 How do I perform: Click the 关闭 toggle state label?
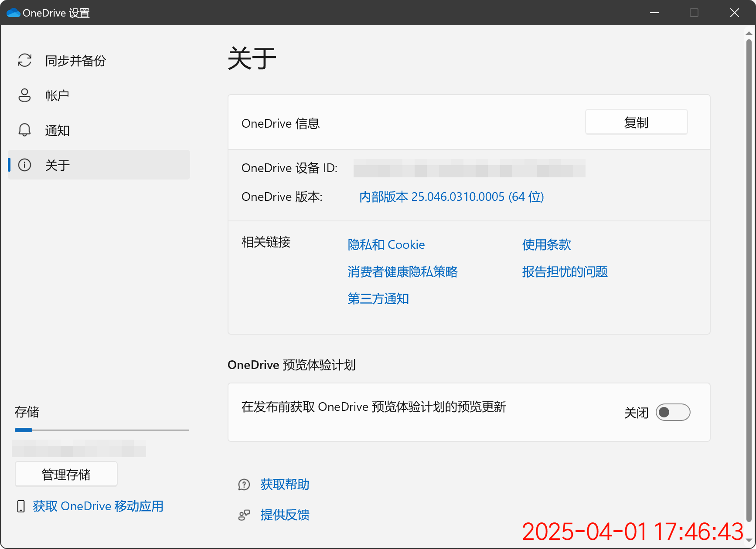[x=636, y=413]
